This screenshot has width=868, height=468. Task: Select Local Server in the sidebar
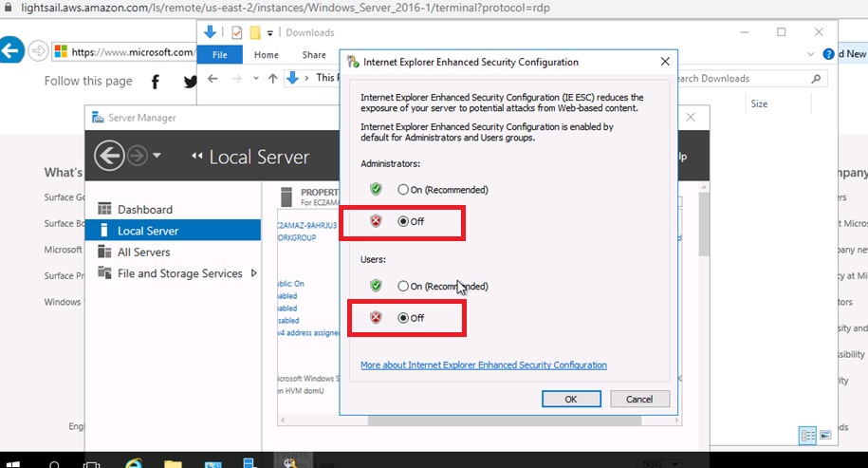[x=173, y=231]
